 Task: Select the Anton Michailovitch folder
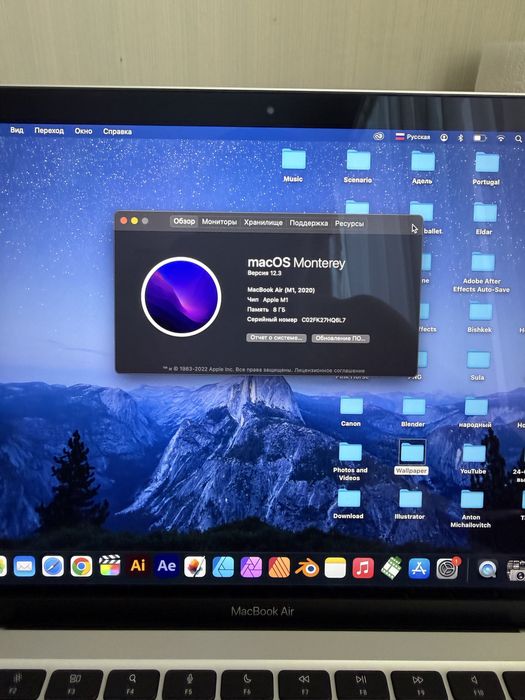click(471, 509)
